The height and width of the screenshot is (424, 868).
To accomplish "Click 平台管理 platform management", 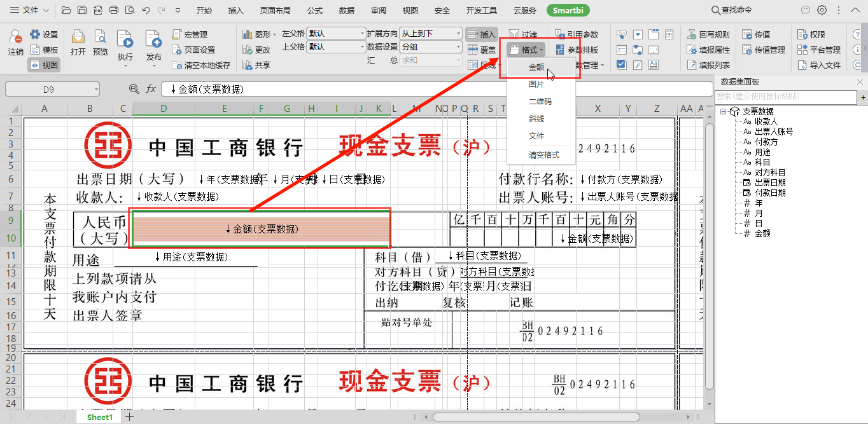I will tap(819, 50).
